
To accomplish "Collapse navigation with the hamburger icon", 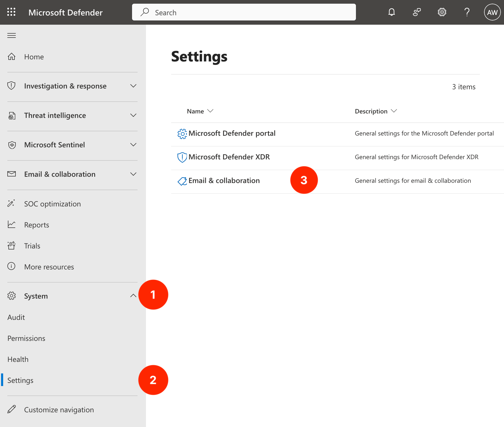I will pyautogui.click(x=12, y=35).
